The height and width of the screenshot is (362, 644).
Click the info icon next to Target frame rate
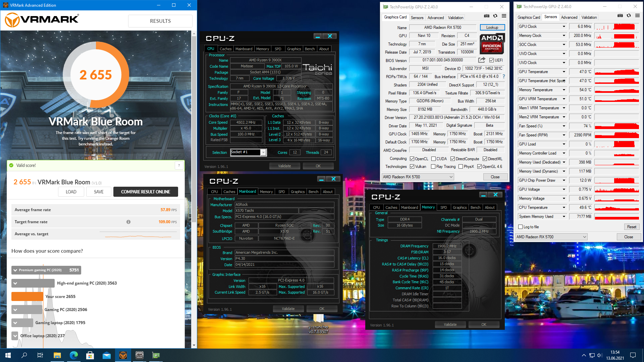[x=128, y=222]
